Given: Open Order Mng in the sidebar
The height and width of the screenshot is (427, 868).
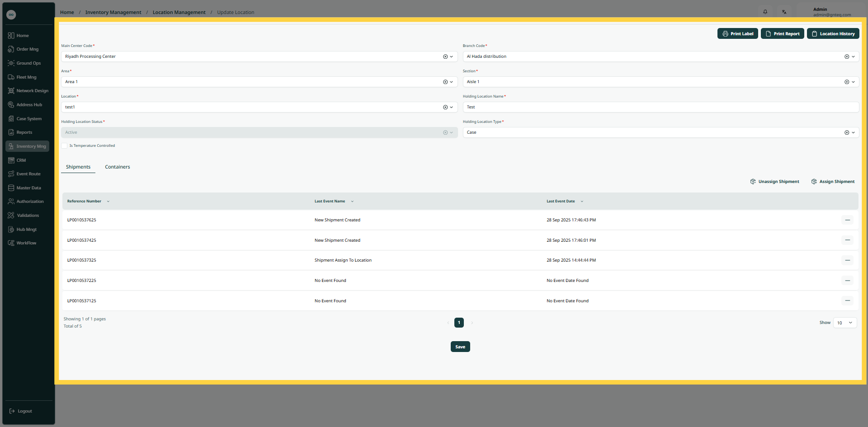Looking at the screenshot, I should click(x=23, y=49).
